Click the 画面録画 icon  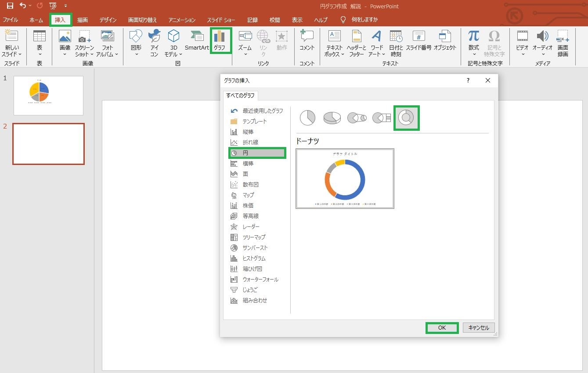[x=563, y=36]
